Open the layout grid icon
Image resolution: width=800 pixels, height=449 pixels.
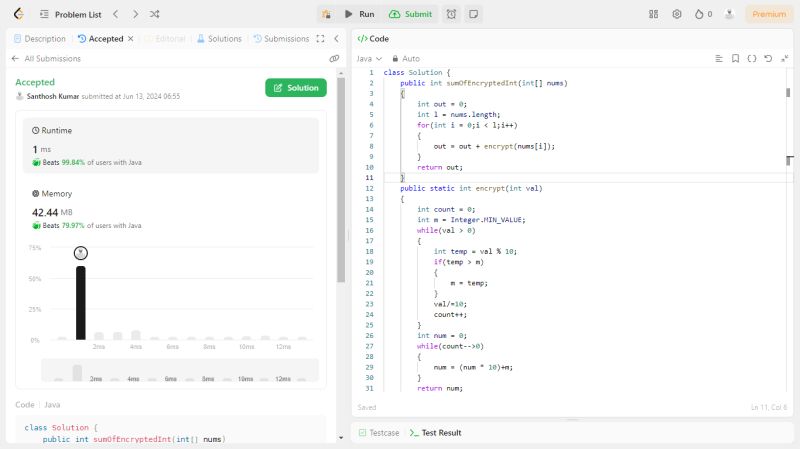click(x=654, y=14)
